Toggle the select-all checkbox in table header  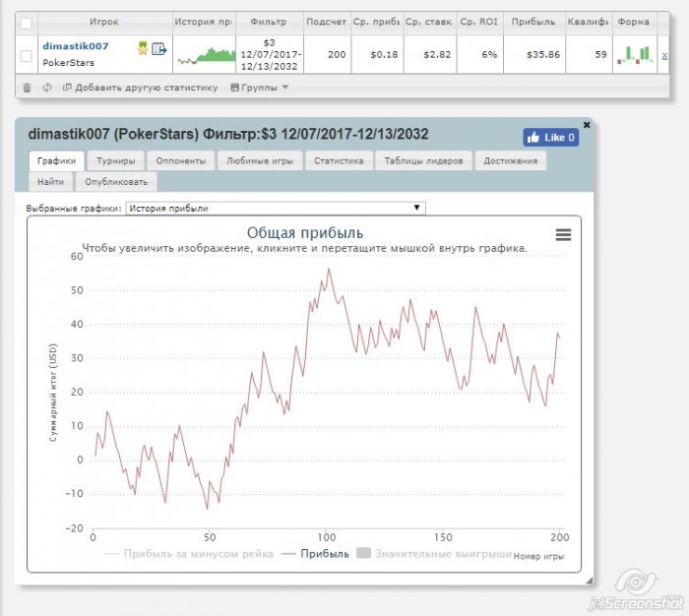point(27,23)
